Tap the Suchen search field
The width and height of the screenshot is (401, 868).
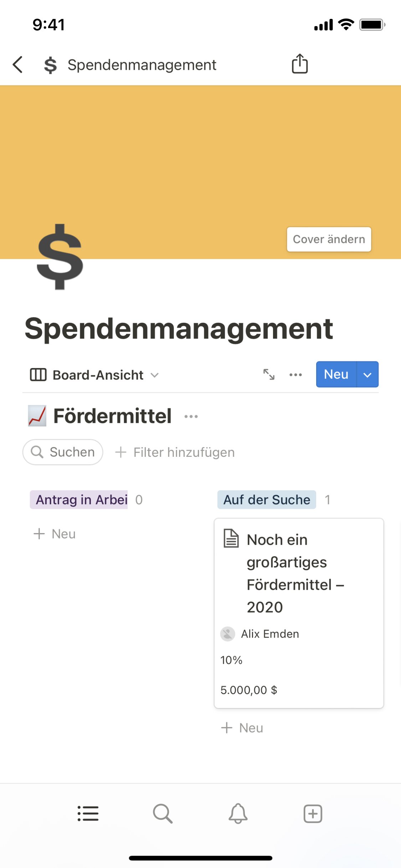pos(63,452)
